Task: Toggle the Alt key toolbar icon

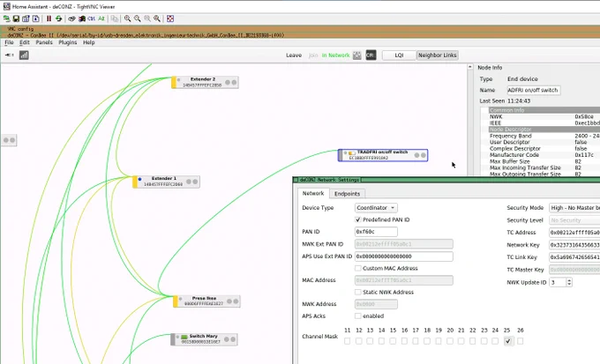Action: [101, 19]
